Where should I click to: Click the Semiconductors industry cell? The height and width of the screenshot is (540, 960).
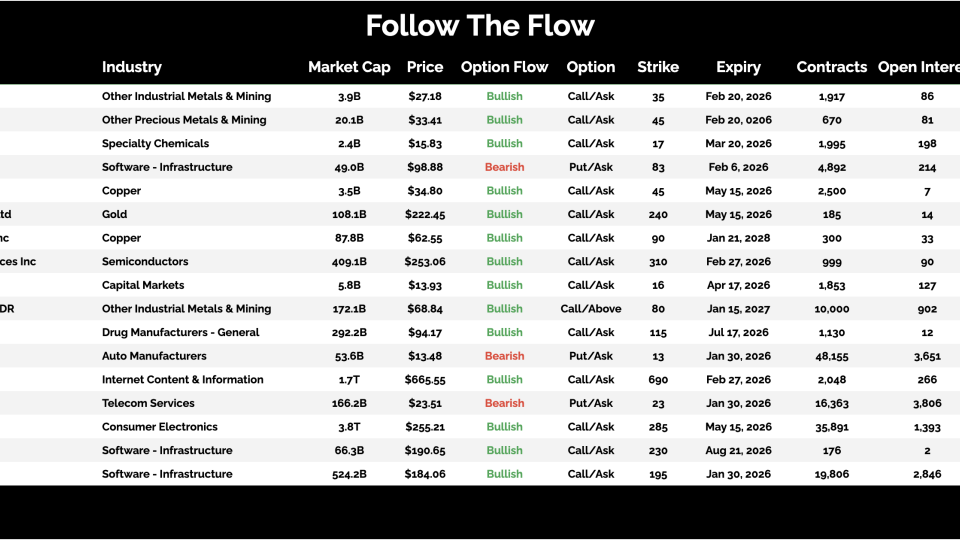[x=145, y=262]
